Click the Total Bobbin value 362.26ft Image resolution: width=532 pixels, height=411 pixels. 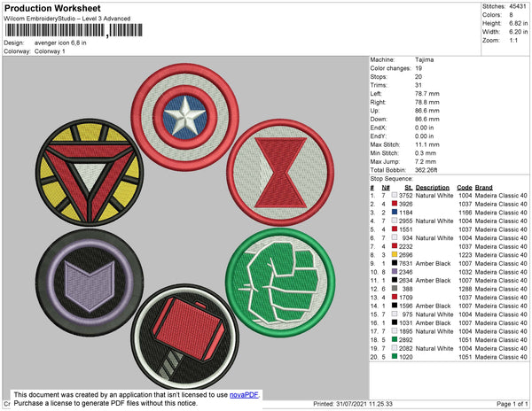(x=426, y=170)
